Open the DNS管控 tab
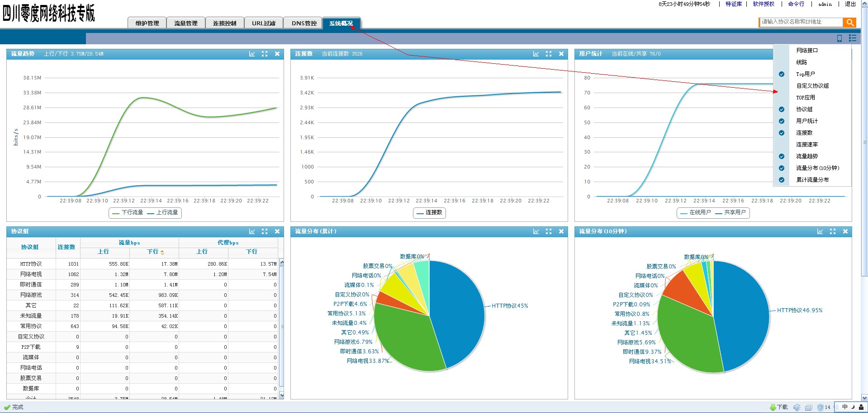This screenshot has width=868, height=413. pos(303,23)
